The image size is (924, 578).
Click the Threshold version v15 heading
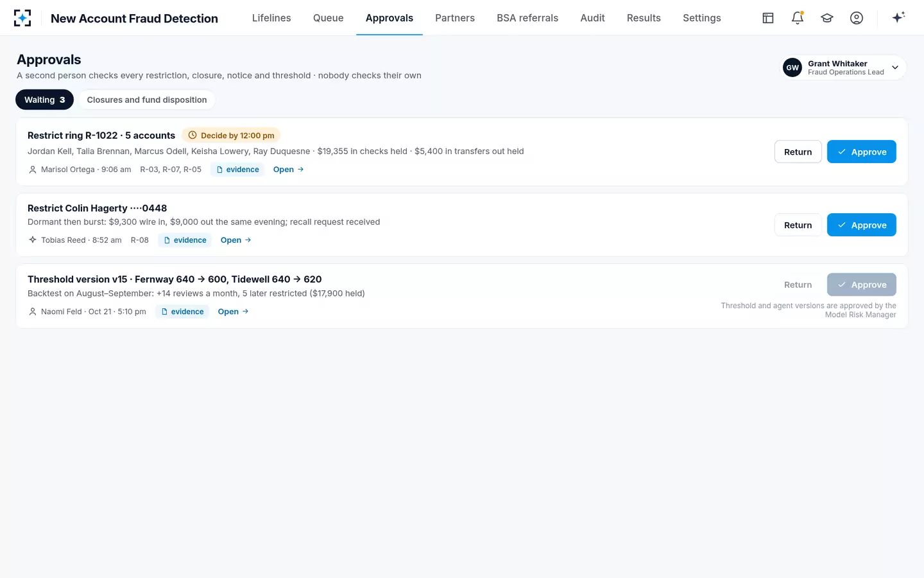[x=175, y=279]
